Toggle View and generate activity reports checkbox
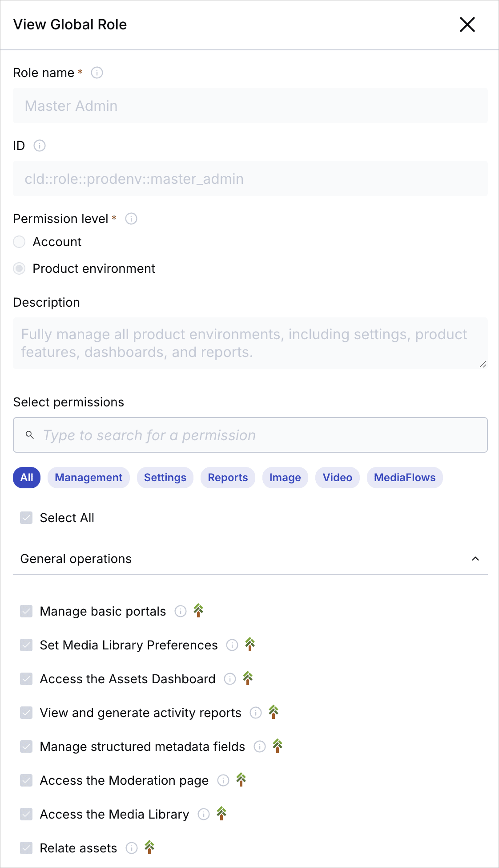Viewport: 499px width, 868px height. click(x=26, y=713)
